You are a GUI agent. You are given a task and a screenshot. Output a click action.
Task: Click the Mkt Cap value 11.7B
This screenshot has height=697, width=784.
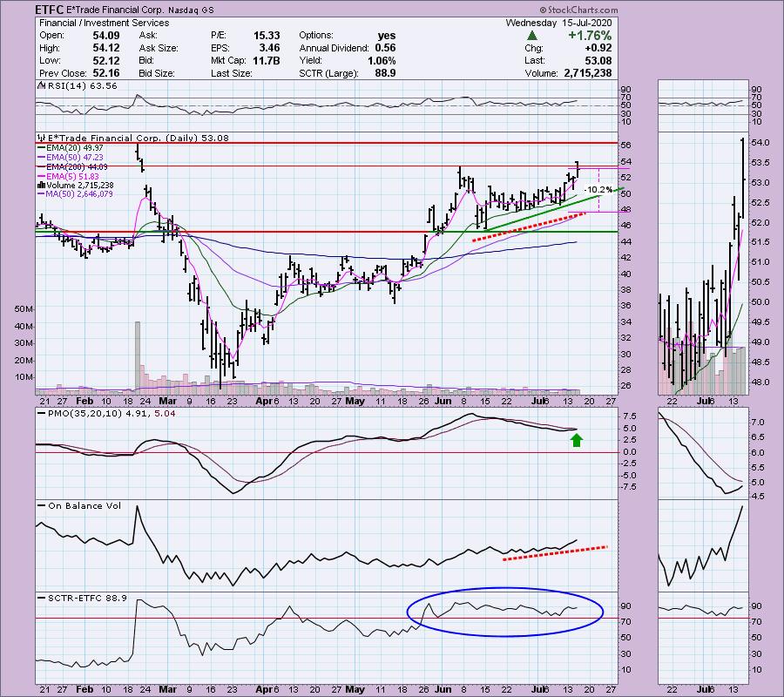click(266, 60)
